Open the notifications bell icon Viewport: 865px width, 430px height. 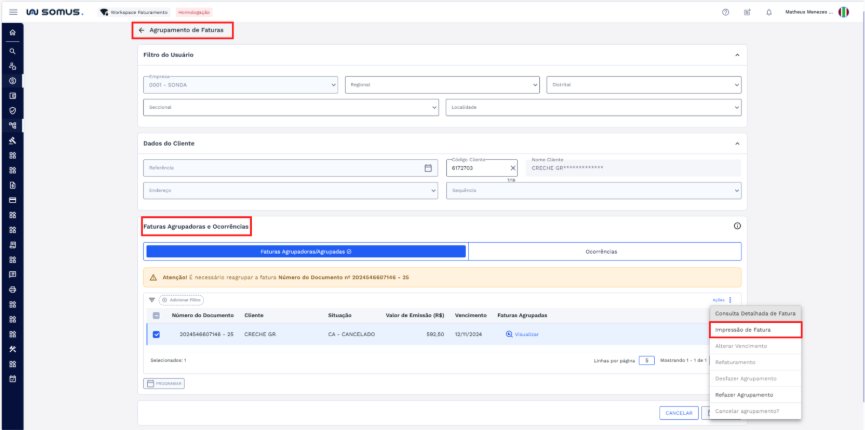point(768,11)
